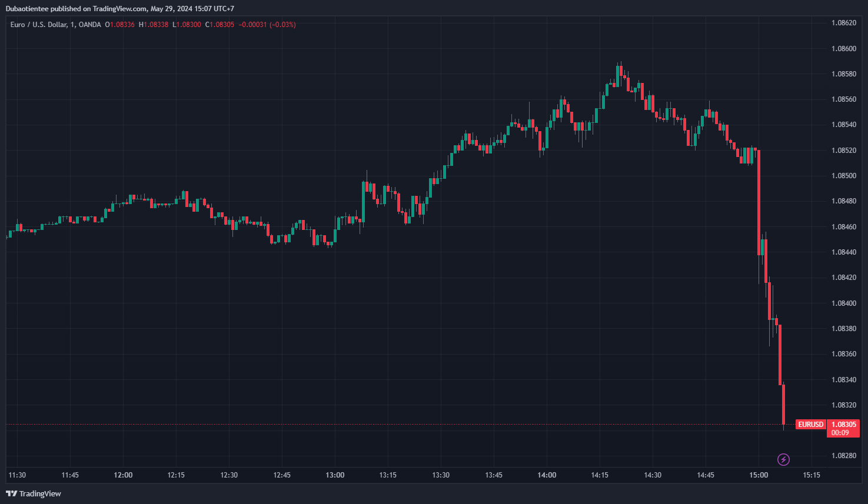The height and width of the screenshot is (504, 868).
Task: Click the purple lightning bolt event icon
Action: point(783,459)
